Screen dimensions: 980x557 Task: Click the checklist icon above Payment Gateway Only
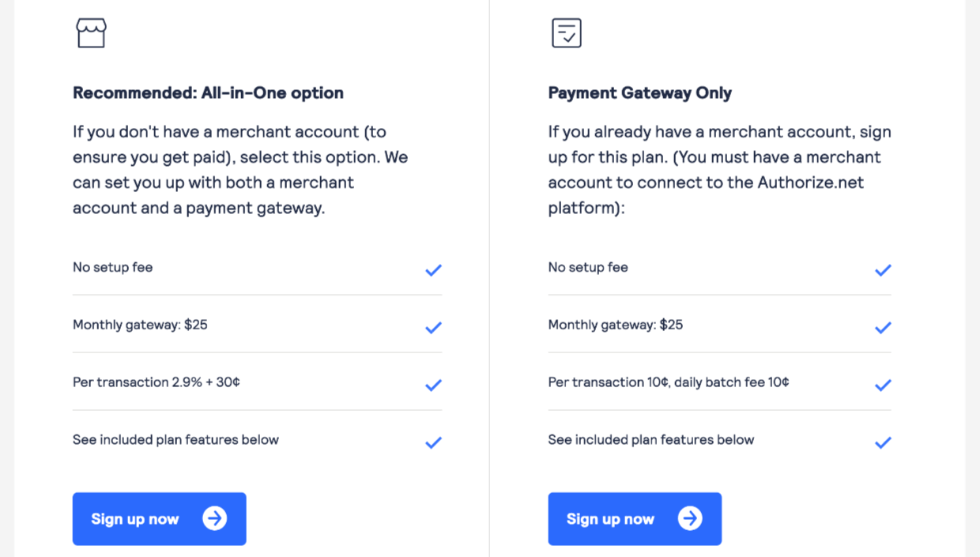[566, 32]
